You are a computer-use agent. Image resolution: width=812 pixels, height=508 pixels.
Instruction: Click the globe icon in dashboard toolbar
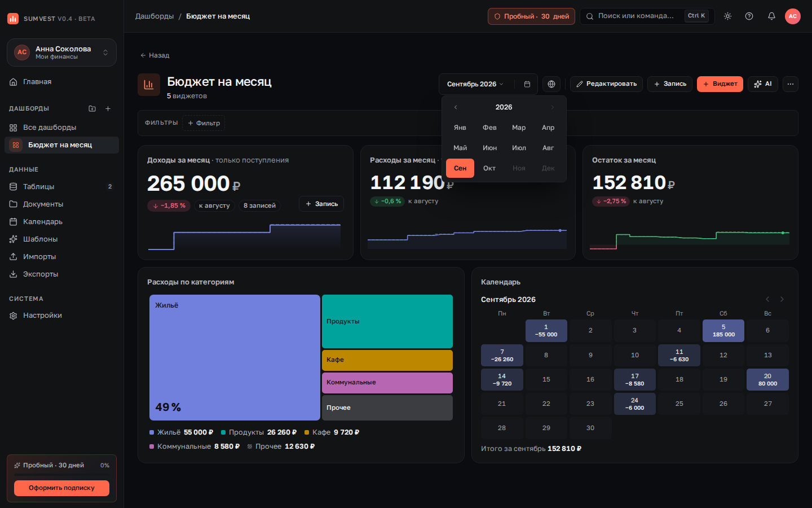pos(551,84)
